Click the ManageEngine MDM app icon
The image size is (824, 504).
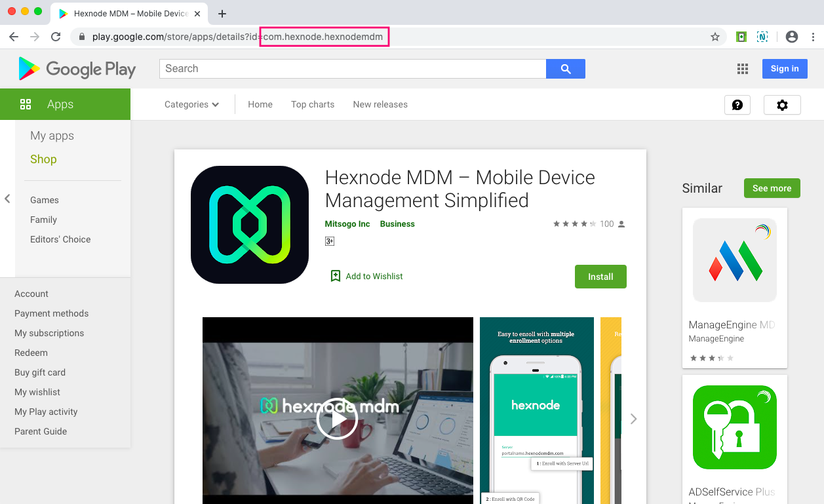(735, 260)
